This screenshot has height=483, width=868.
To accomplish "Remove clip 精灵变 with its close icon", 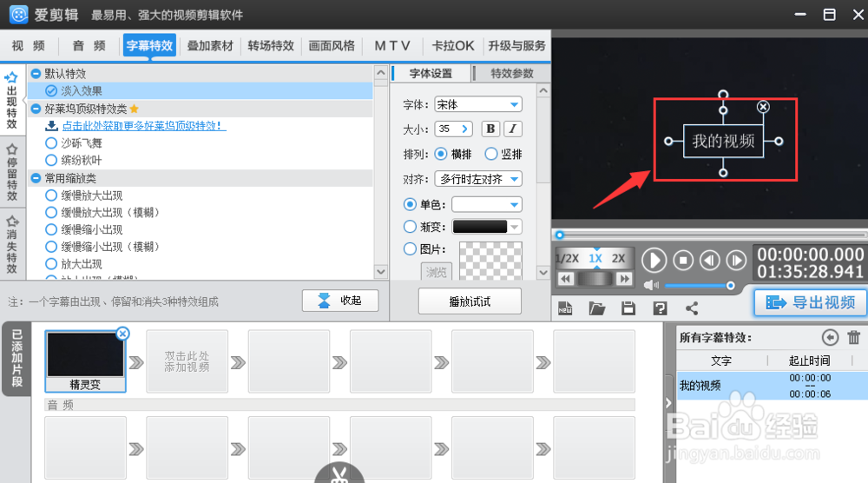I will click(x=123, y=334).
